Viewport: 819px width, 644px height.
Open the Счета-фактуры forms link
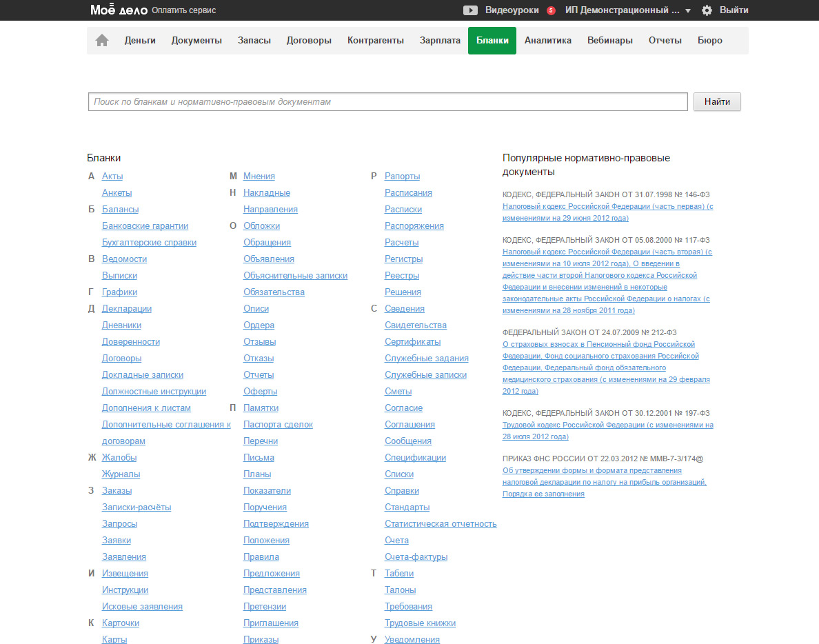[x=416, y=557]
